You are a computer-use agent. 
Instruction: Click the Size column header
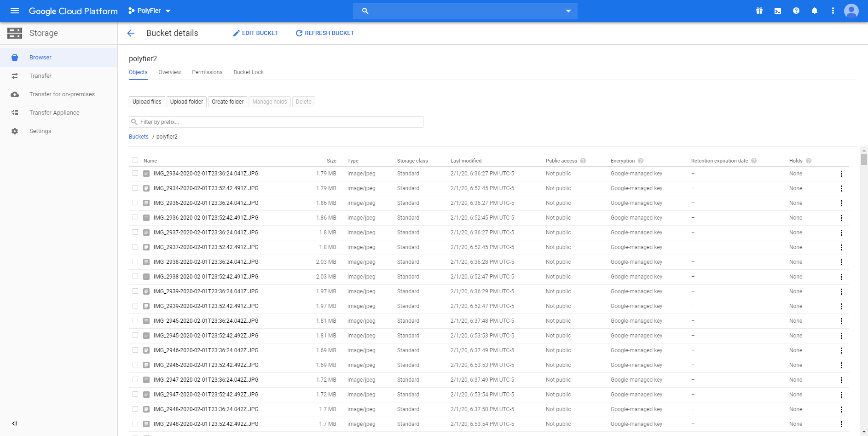(x=331, y=161)
